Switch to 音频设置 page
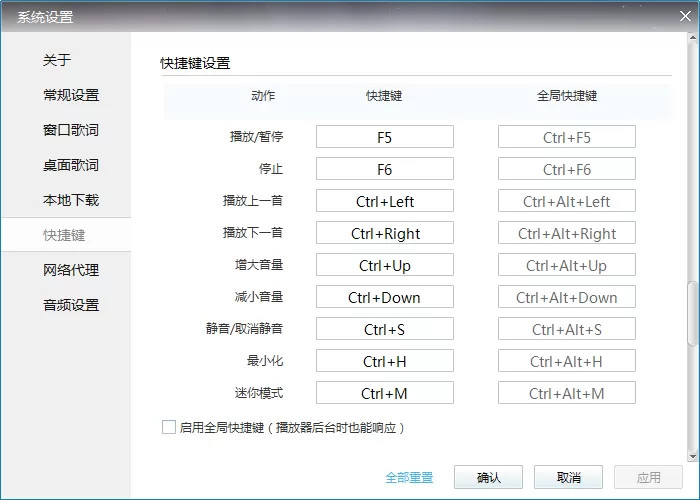The height and width of the screenshot is (500, 700). point(71,305)
